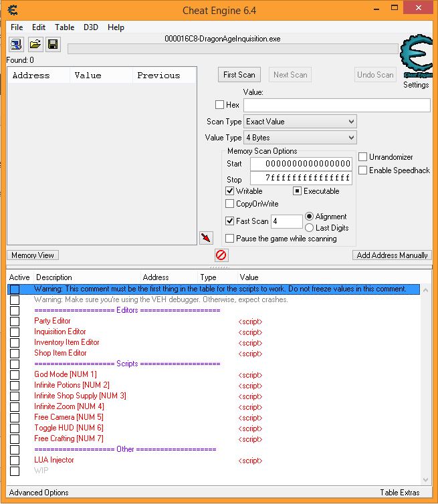The height and width of the screenshot is (504, 438).
Task: Activate Infinite Shop Supply checkbox
Action: point(15,396)
